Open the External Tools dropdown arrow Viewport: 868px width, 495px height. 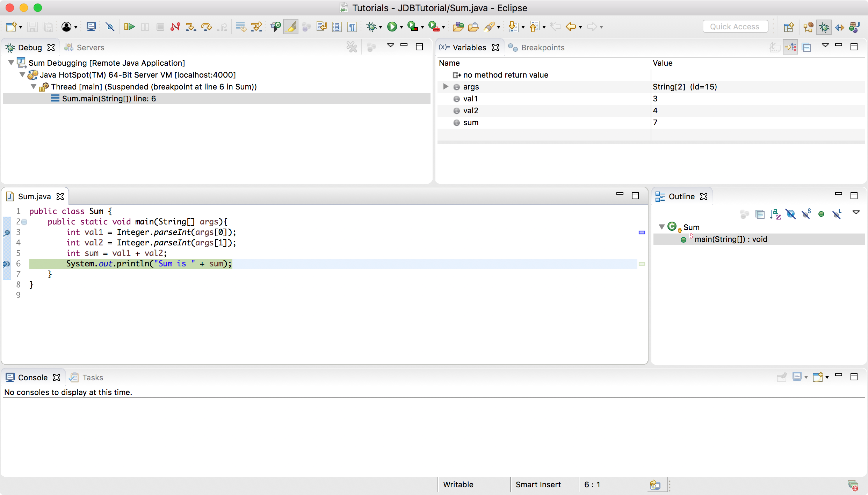(443, 27)
